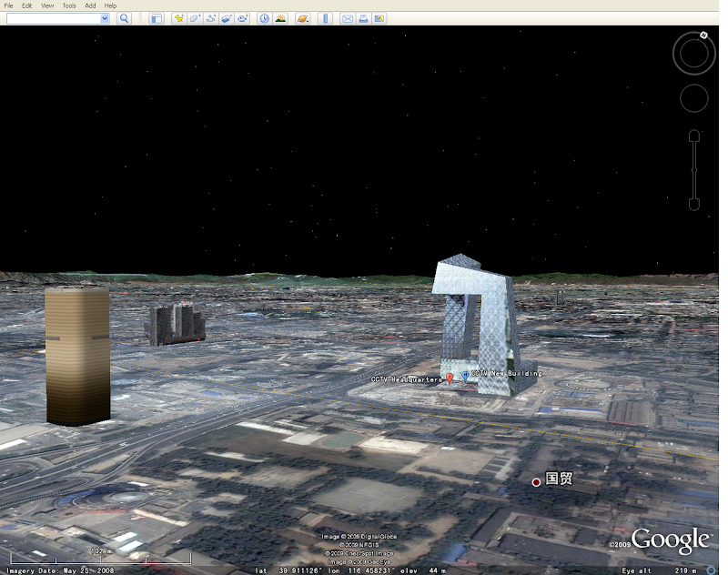Toggle the sidebar panel visibility

click(x=157, y=18)
